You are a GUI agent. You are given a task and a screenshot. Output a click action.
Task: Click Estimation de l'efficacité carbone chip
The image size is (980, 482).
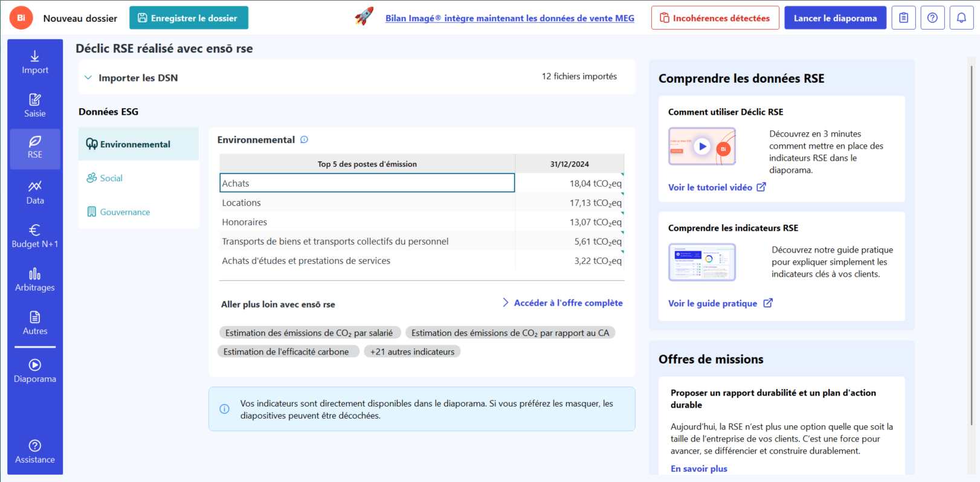(x=288, y=352)
